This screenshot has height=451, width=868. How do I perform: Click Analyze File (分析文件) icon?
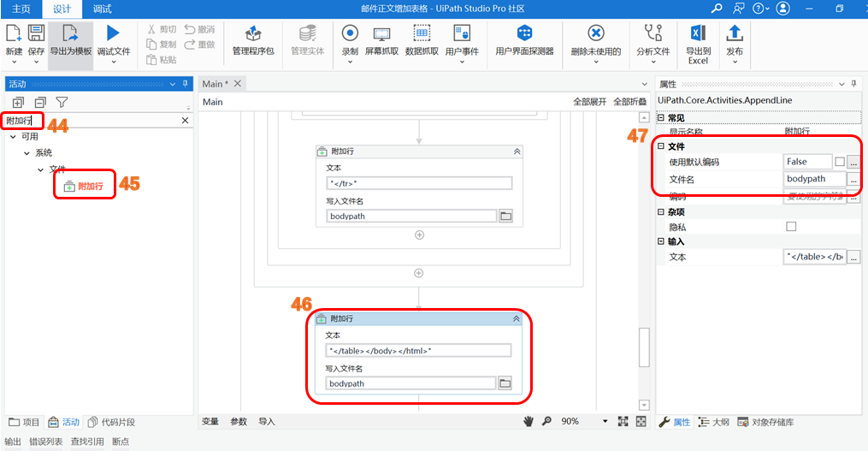(653, 33)
